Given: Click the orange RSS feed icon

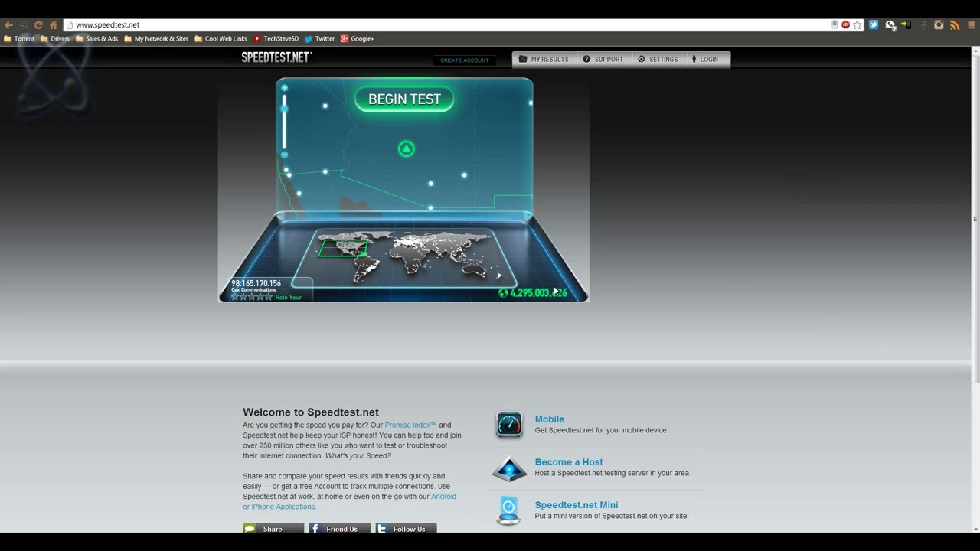Looking at the screenshot, I should pos(955,25).
